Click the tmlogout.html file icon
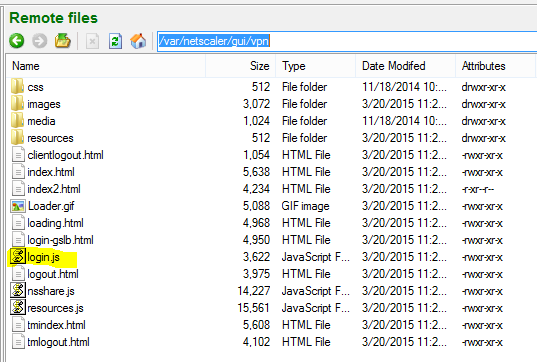 pyautogui.click(x=18, y=342)
